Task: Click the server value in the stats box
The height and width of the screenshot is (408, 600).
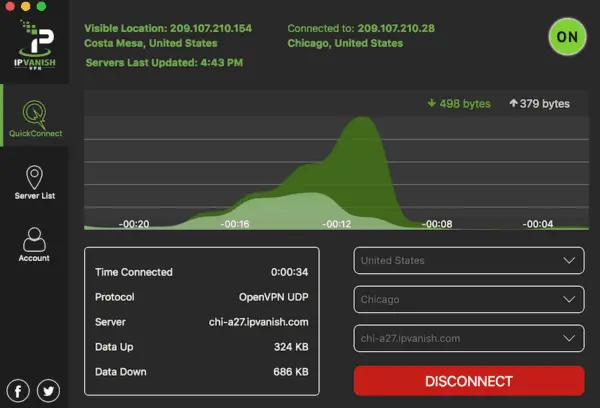Action: click(x=258, y=322)
